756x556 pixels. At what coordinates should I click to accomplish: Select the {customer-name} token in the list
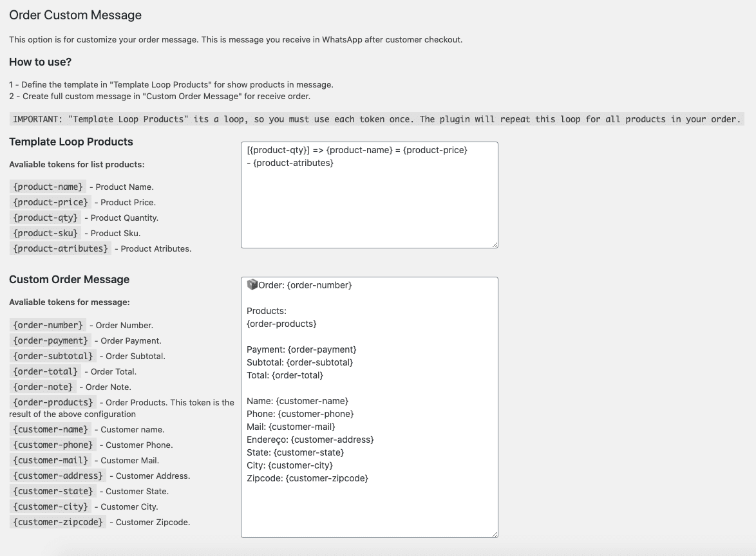pos(50,429)
